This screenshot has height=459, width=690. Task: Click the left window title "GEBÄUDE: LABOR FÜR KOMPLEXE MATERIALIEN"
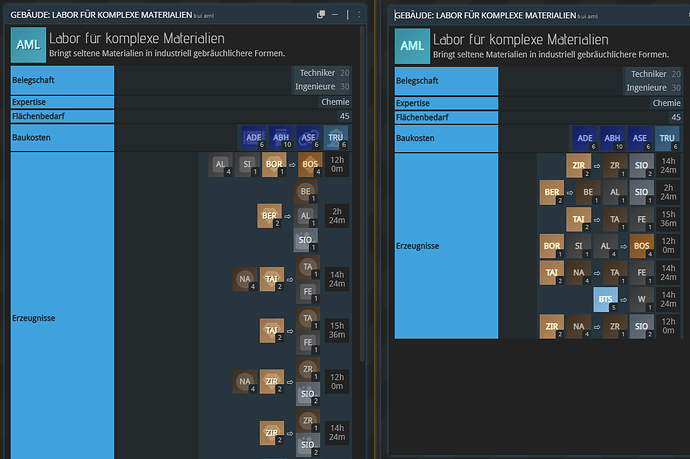point(101,15)
